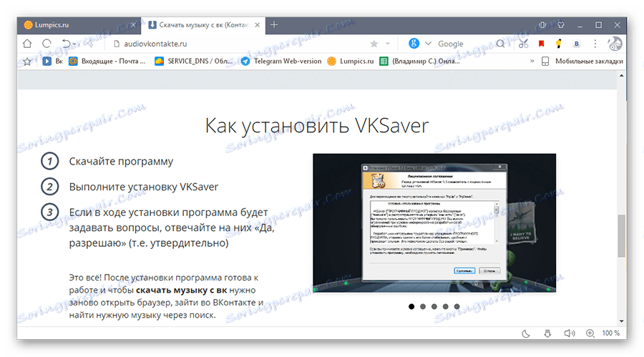Open a new browser tab
Viewport: 644px width, 357px height.
(x=274, y=24)
